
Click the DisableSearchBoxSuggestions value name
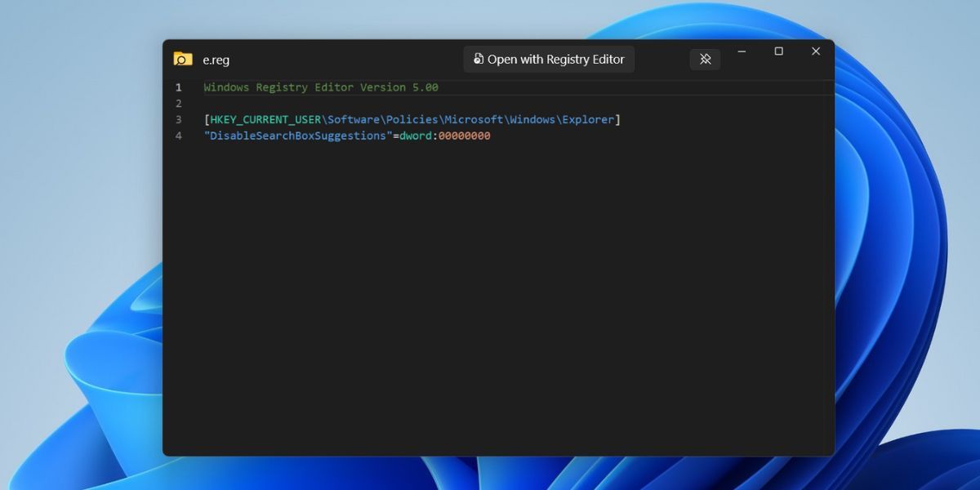[x=298, y=136]
